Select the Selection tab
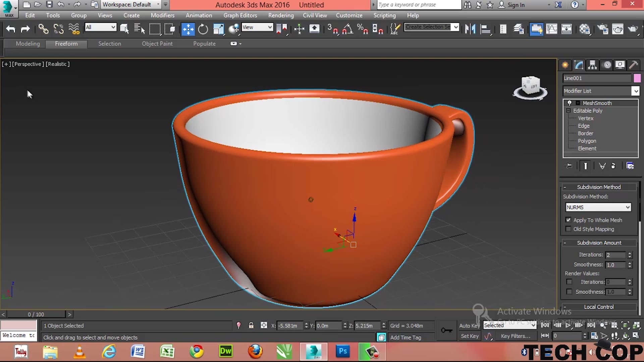Viewport: 644px width, 362px height. pyautogui.click(x=109, y=43)
